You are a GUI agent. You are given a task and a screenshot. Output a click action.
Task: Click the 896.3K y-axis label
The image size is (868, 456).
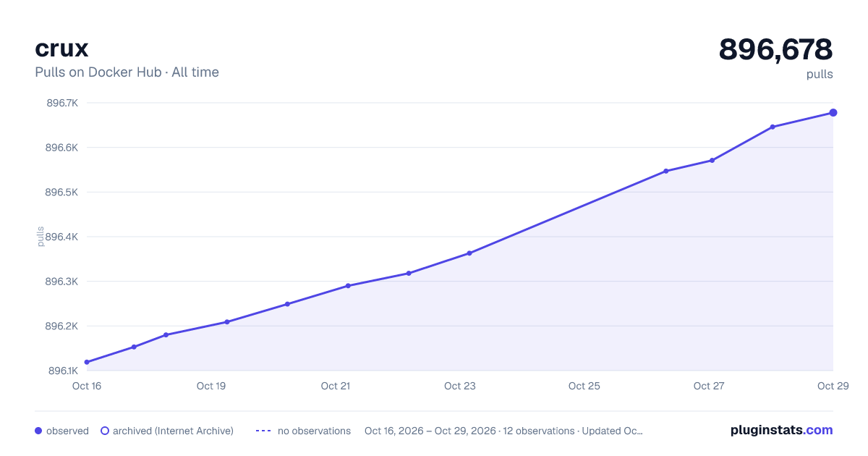click(62, 282)
